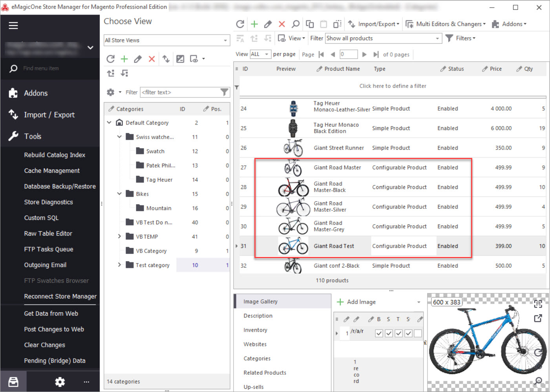The image size is (550, 392).
Task: Go to first products page
Action: click(321, 55)
